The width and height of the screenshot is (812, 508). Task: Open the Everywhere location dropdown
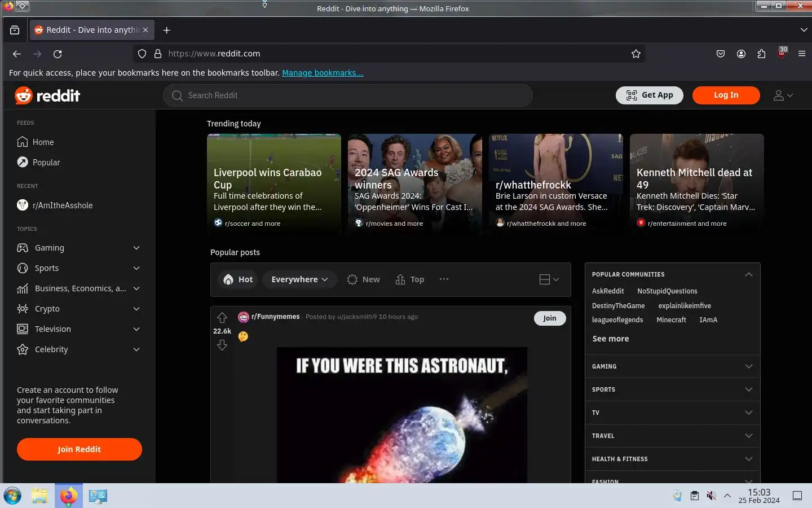click(299, 279)
